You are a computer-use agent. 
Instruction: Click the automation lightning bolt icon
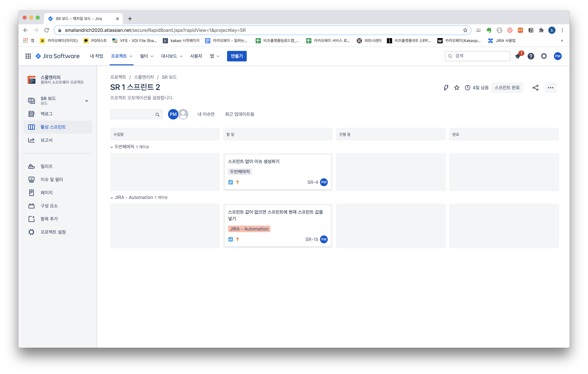[446, 88]
